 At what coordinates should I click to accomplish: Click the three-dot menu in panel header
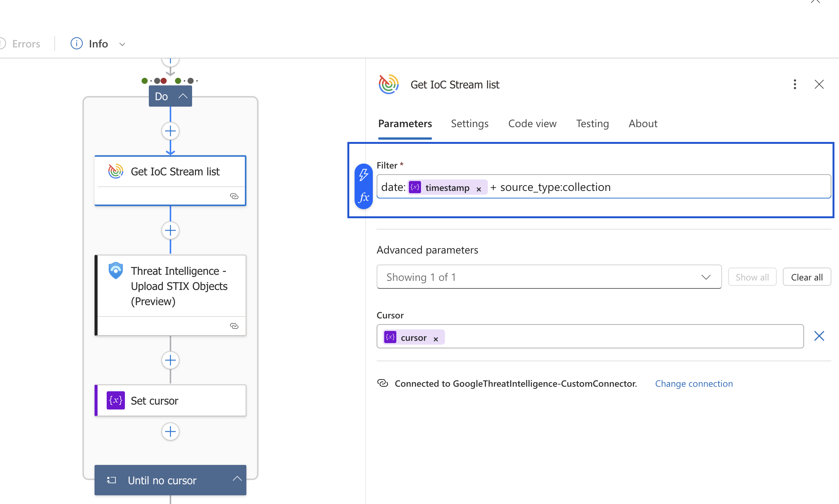point(795,84)
